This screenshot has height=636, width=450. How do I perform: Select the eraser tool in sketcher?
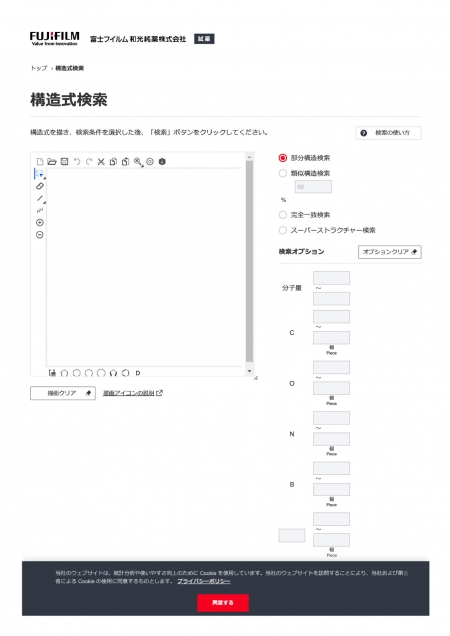40,186
